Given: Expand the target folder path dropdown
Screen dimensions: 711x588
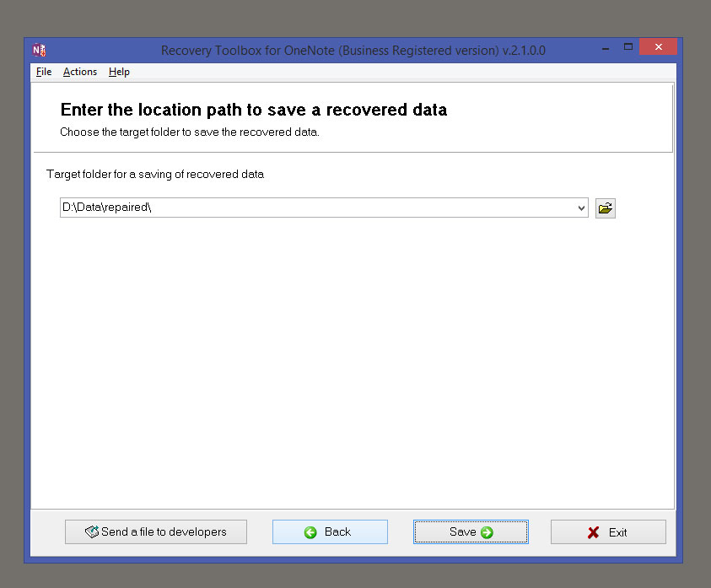Looking at the screenshot, I should click(x=581, y=208).
